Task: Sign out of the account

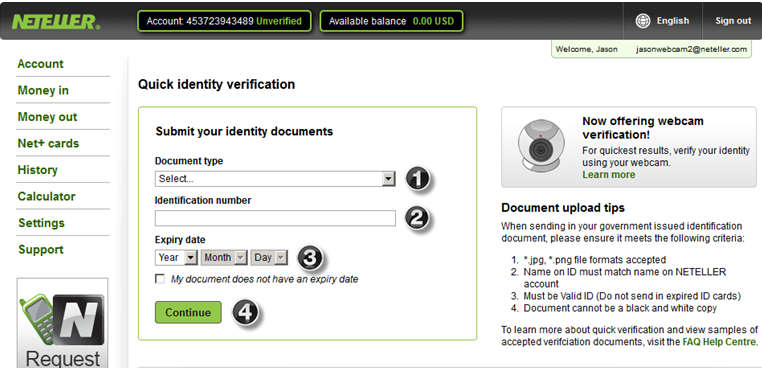Action: 733,21
